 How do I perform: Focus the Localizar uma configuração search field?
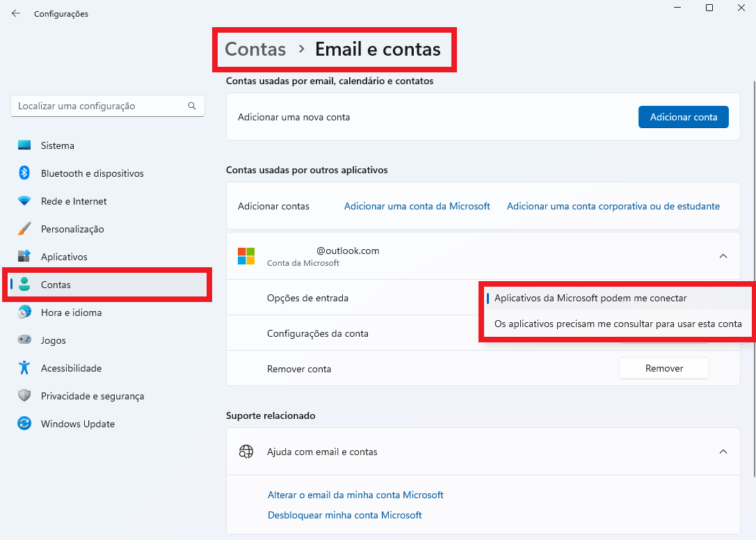(x=108, y=106)
